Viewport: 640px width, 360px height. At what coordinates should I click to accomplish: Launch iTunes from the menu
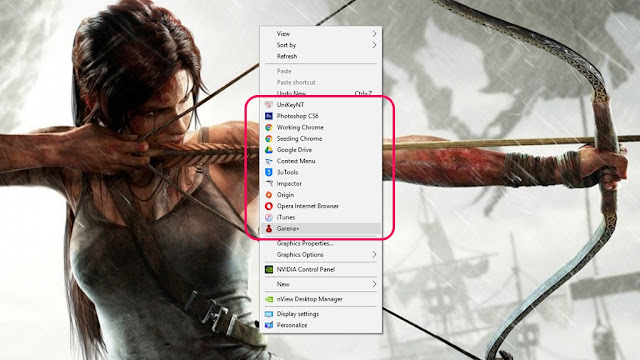coord(321,217)
